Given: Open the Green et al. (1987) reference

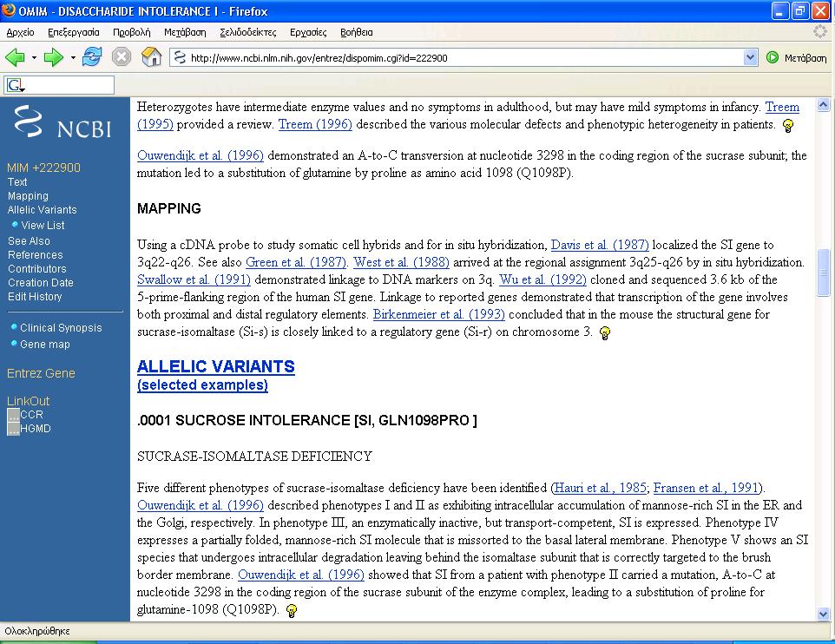Looking at the screenshot, I should pos(296,262).
